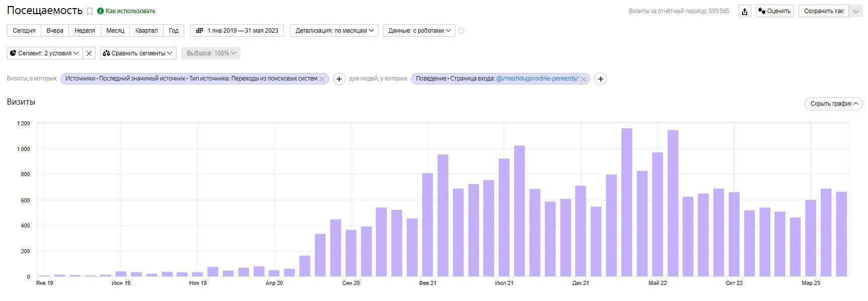Viewport: 868px width, 301px height.
Task: Click the help question mark icon
Action: pyautogui.click(x=461, y=31)
